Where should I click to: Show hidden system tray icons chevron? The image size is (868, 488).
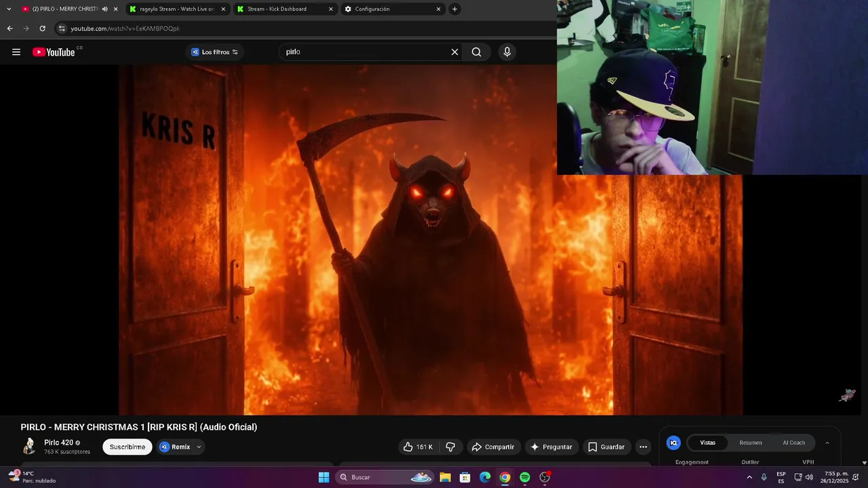749,477
